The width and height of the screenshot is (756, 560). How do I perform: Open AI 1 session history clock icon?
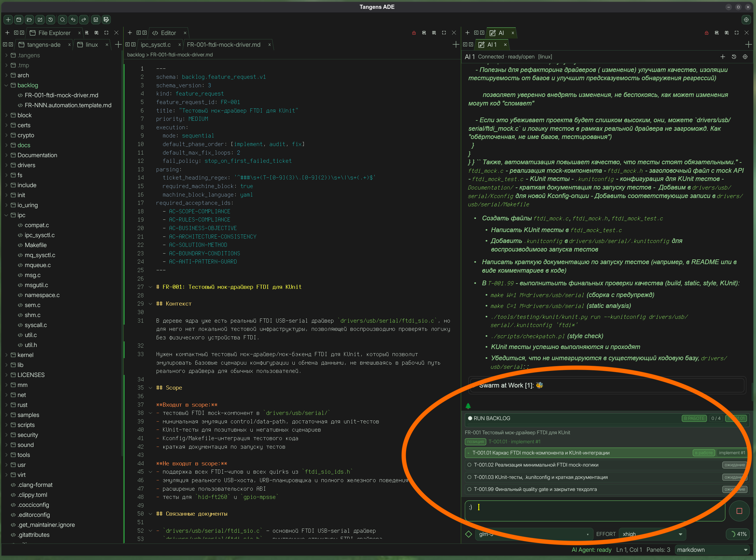[734, 57]
